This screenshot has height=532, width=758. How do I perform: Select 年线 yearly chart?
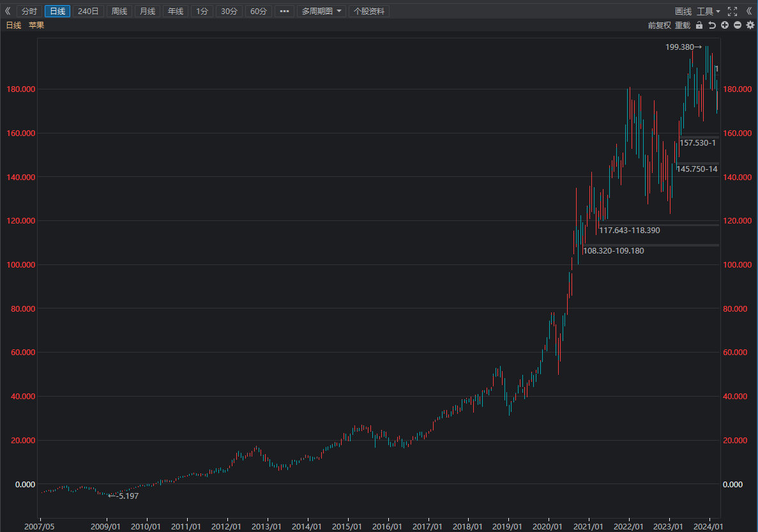(176, 11)
